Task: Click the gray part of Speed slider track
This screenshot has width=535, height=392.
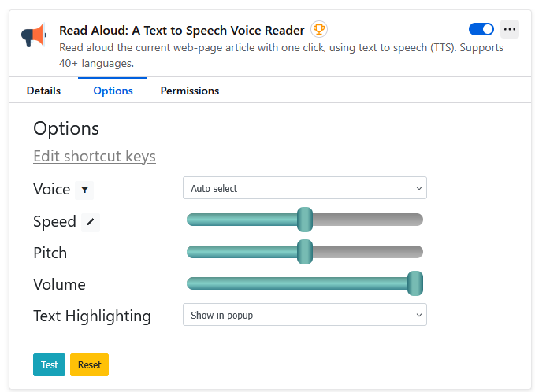Action: pos(368,220)
